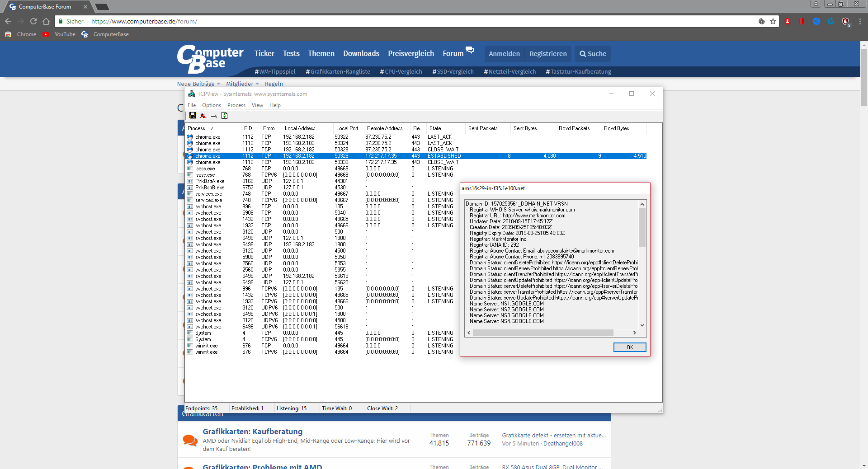Click the Chrome address bar URL
Viewport: 868px width, 469px height.
coord(144,21)
